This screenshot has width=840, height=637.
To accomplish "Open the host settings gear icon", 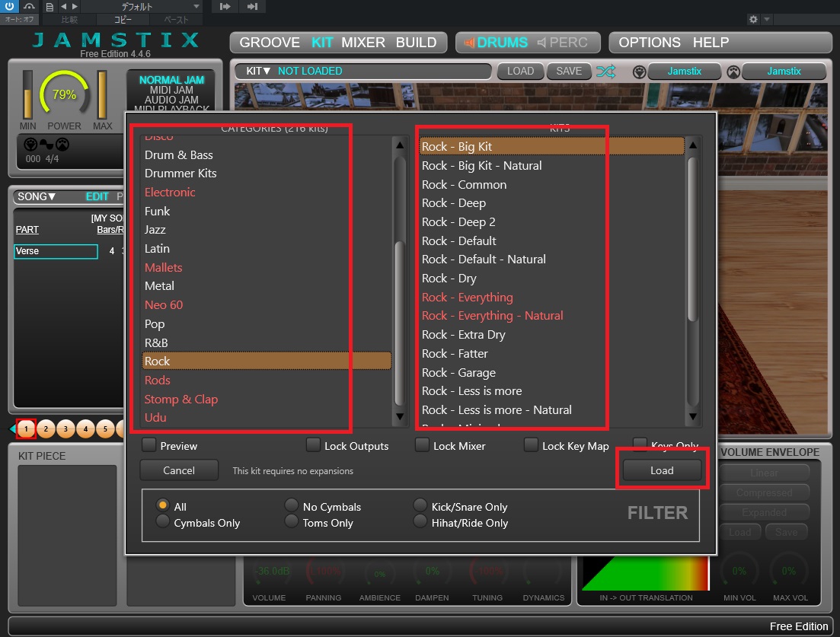I will (753, 19).
